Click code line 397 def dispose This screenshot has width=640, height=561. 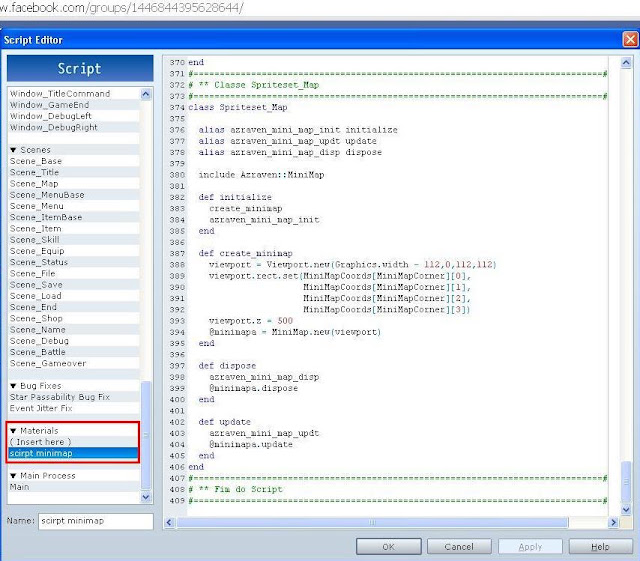tap(227, 366)
